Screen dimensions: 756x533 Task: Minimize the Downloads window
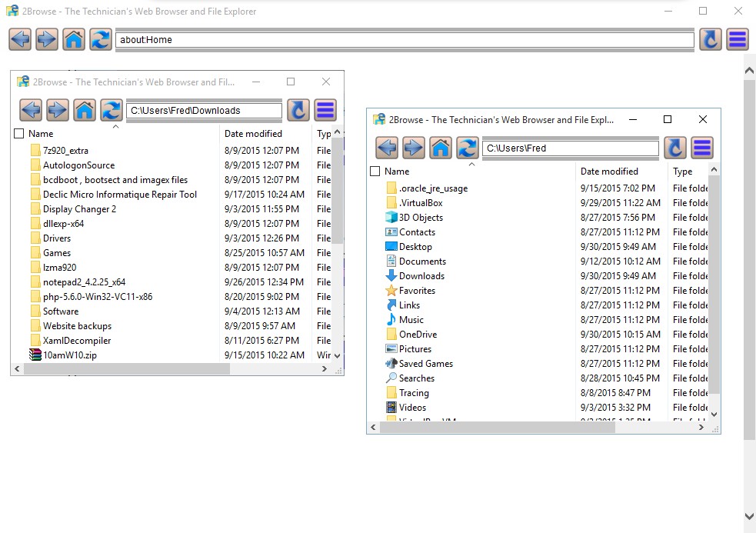[256, 82]
